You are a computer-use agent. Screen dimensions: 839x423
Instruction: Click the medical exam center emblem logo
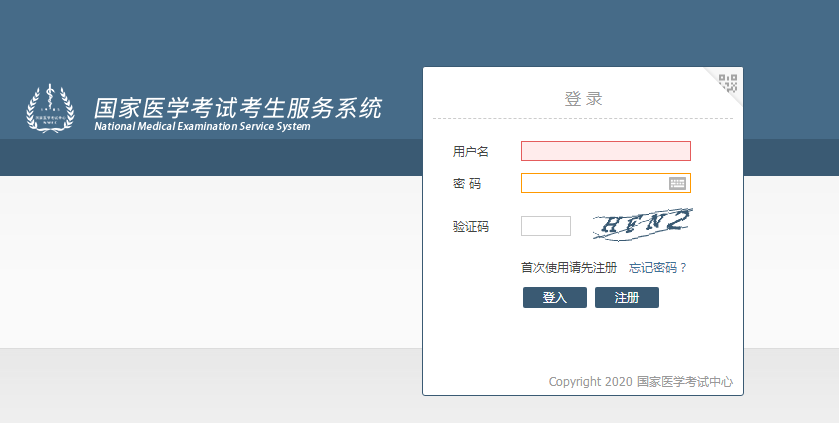pos(50,109)
